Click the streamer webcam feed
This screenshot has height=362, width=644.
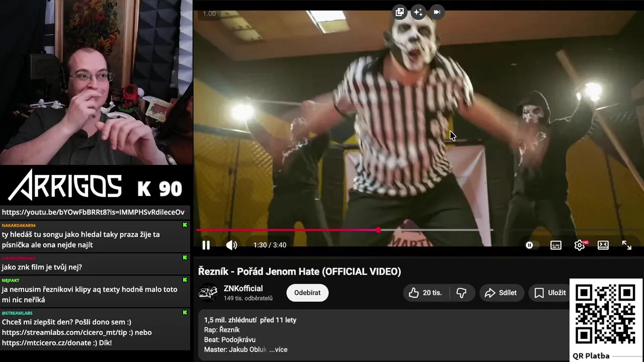[96, 82]
